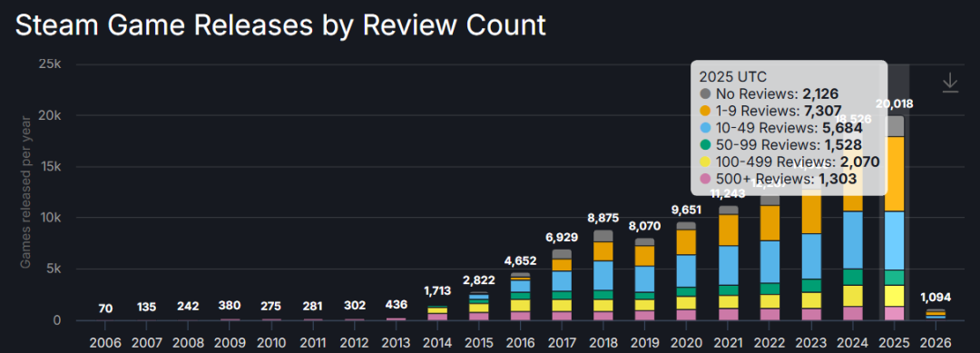Click the '6,929' total label above 2017
Viewport: 980px width, 353px height.
[562, 238]
